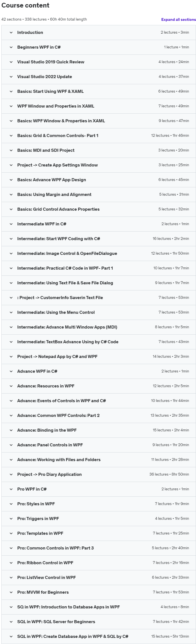
Task: Expand Intermediate WPF in C# chevron
Action: [x=11, y=224]
